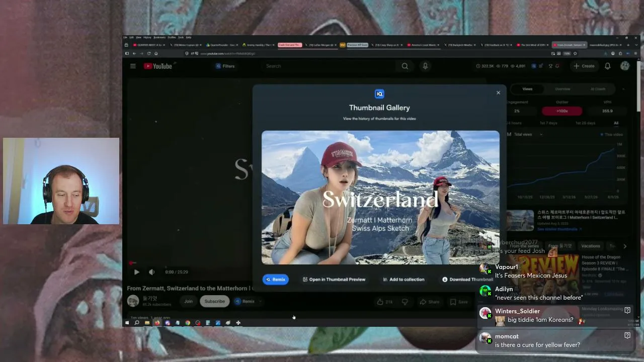This screenshot has width=644, height=362.
Task: Open the channel avatar below the video title
Action: pos(133,301)
